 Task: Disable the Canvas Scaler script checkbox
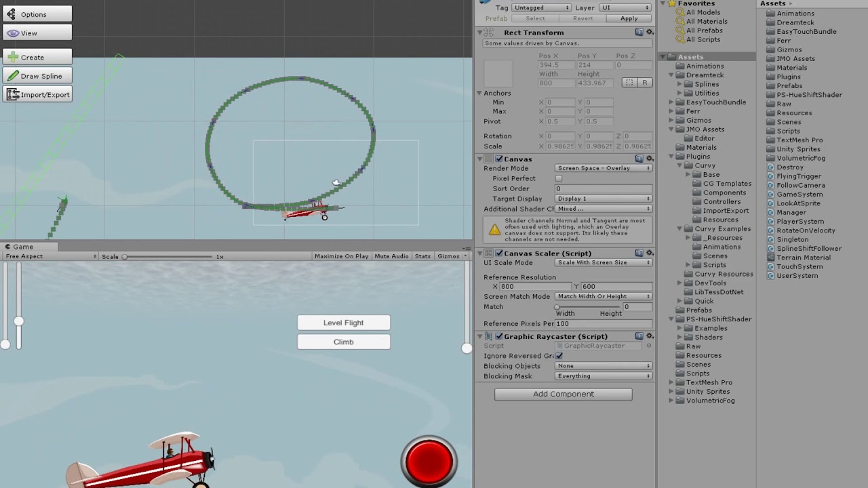pyautogui.click(x=499, y=253)
